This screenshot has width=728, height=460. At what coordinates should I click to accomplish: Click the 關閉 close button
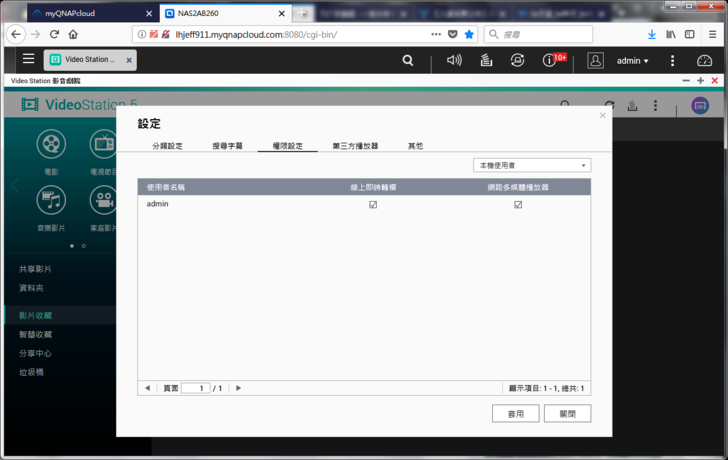[x=567, y=413]
